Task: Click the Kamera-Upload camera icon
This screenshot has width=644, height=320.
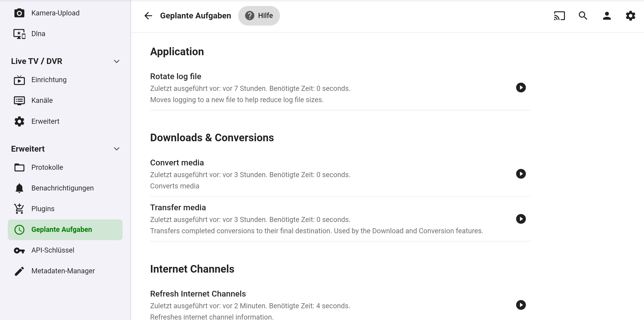Action: tap(19, 13)
